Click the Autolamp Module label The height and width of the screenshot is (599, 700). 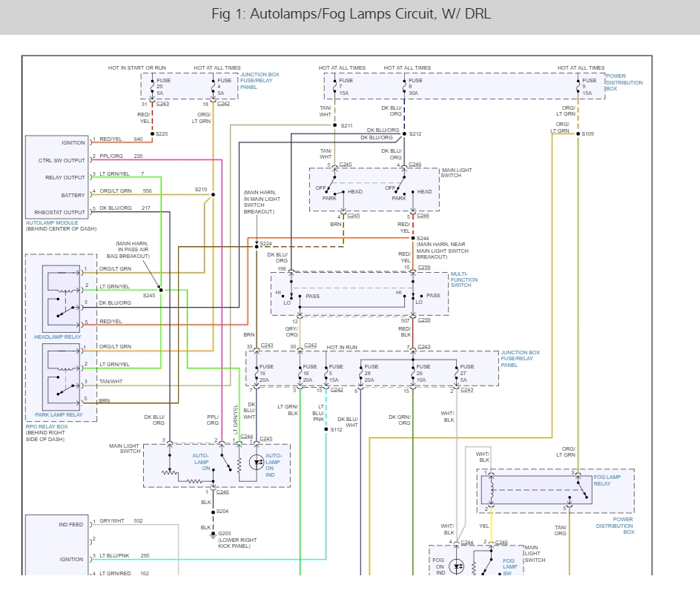[x=50, y=222]
